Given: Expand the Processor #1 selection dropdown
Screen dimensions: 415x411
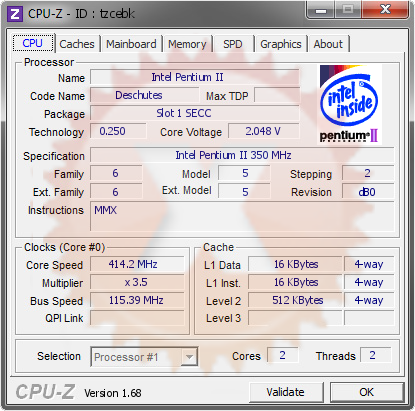Looking at the screenshot, I should point(189,357).
